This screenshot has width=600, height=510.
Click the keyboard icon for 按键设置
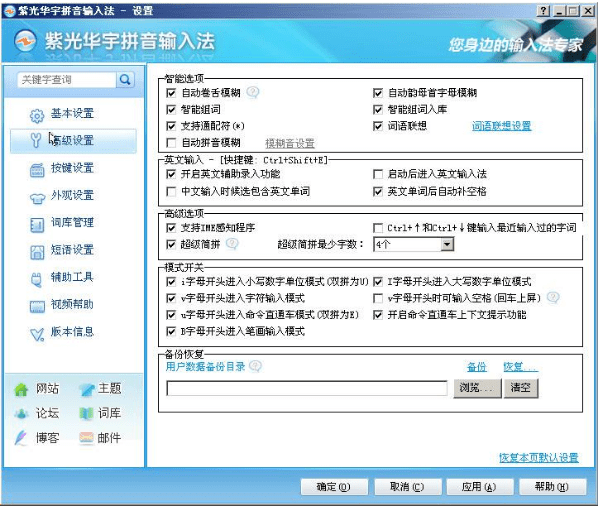37,169
